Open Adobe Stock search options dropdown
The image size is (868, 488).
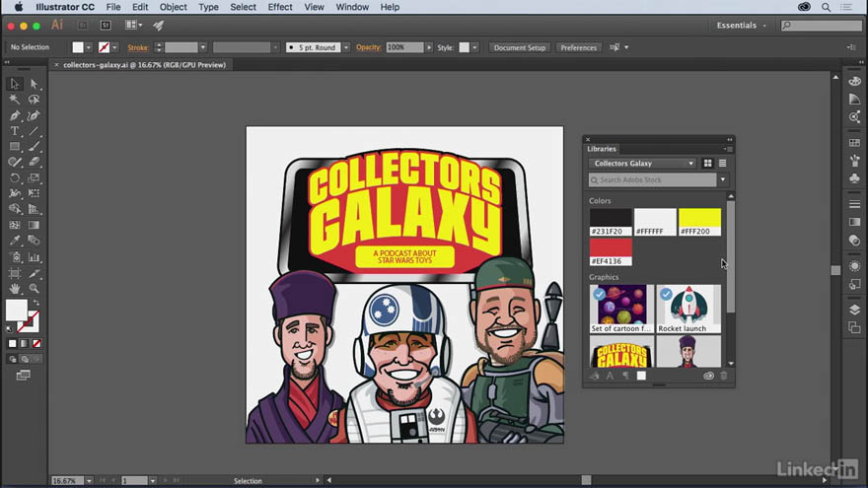723,179
